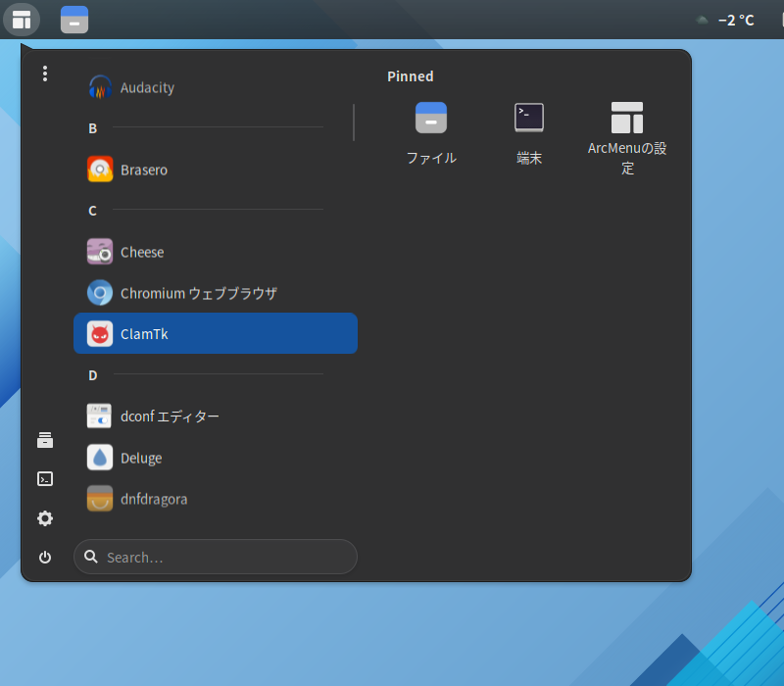This screenshot has height=686, width=784.
Task: Launch Brasero from the list
Action: tap(216, 169)
